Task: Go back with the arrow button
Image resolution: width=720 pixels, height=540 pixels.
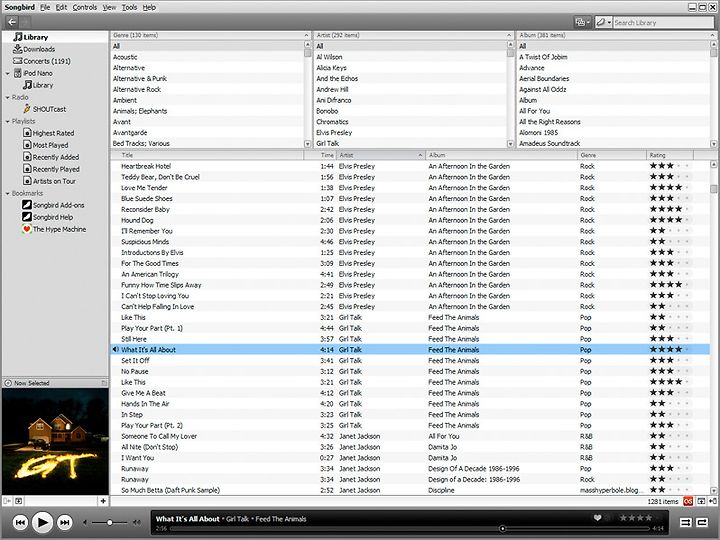Action: [x=12, y=22]
